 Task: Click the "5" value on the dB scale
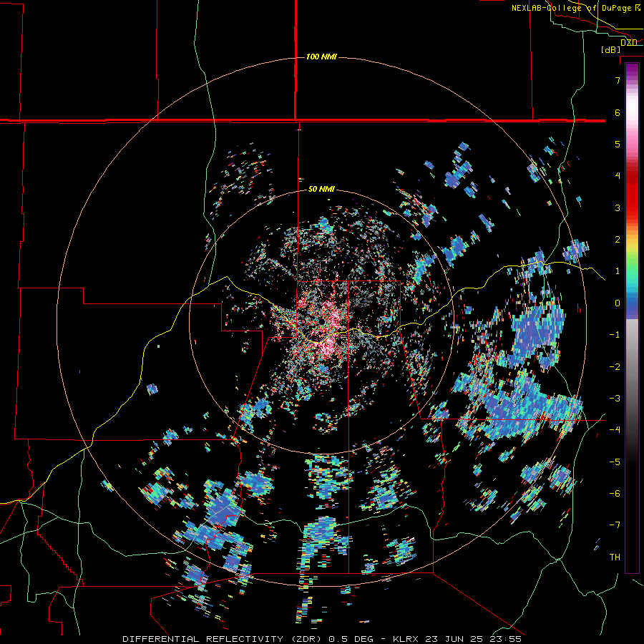point(618,144)
